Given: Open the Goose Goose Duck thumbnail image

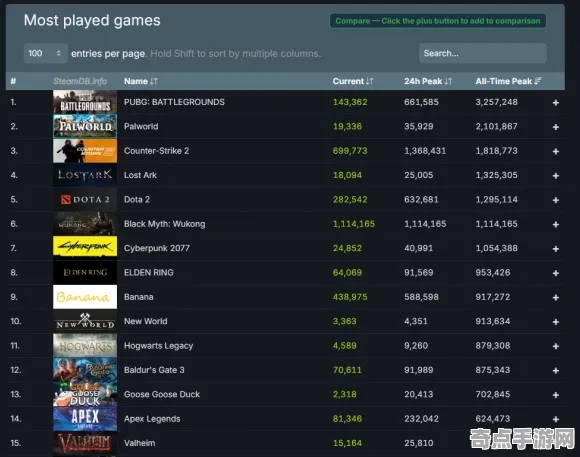Looking at the screenshot, I should 85,394.
